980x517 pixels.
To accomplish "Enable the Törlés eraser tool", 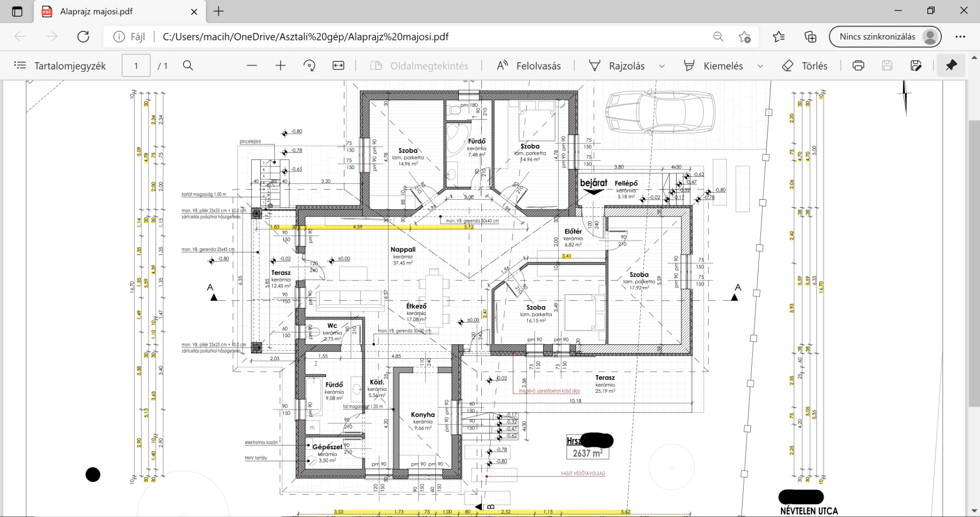I will (805, 66).
